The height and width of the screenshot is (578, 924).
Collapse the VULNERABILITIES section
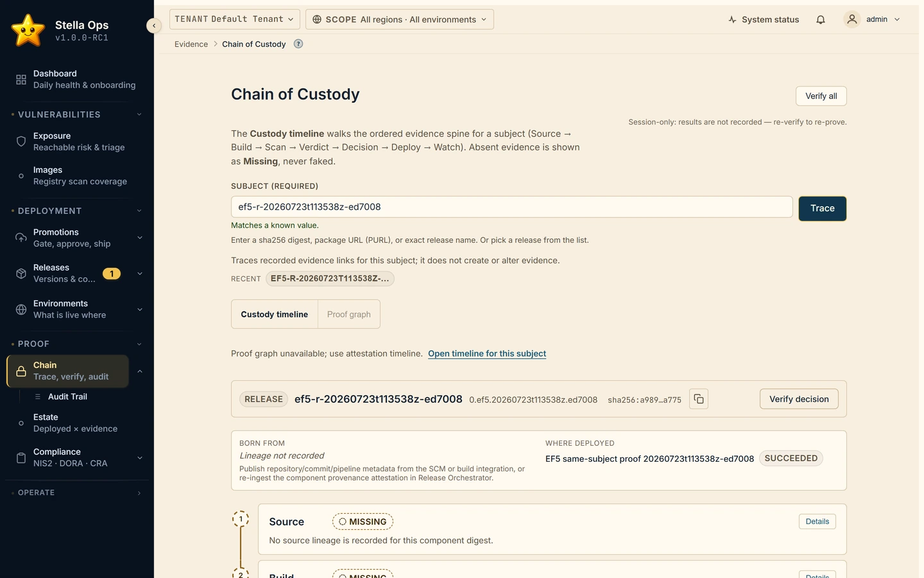[x=139, y=114]
